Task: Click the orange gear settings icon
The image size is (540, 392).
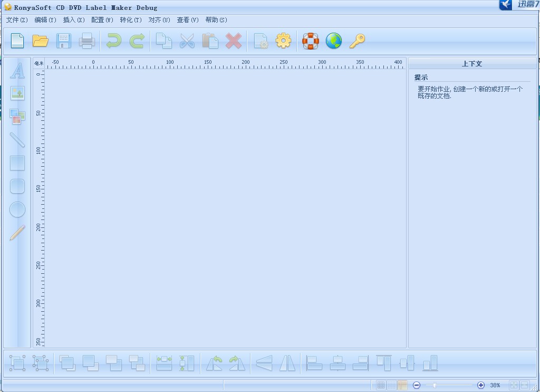Action: (284, 41)
